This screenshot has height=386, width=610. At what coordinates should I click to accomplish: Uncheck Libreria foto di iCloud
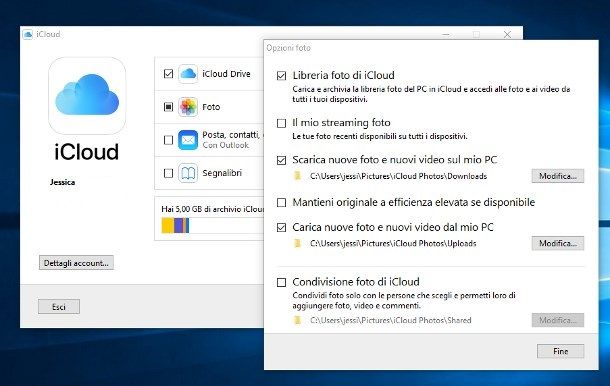[x=281, y=75]
